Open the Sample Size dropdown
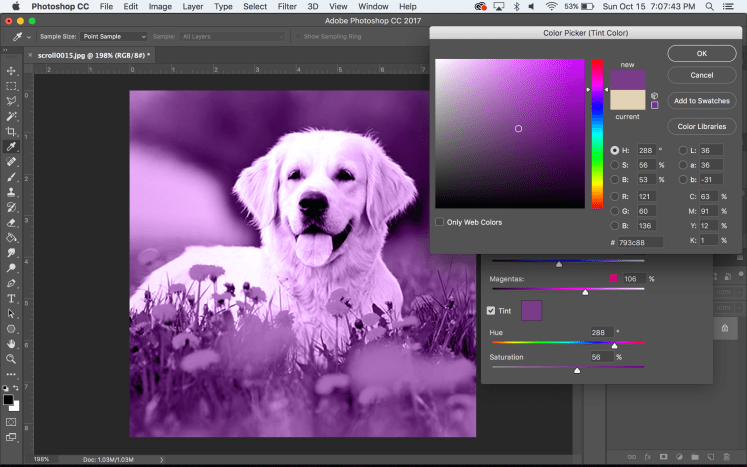Viewport: 747px width, 467px height. (x=116, y=37)
